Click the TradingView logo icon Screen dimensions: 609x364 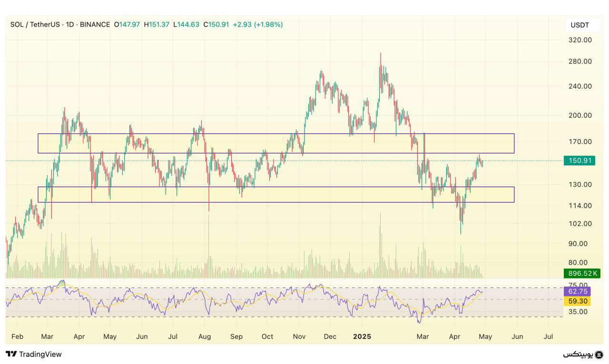tap(11, 354)
